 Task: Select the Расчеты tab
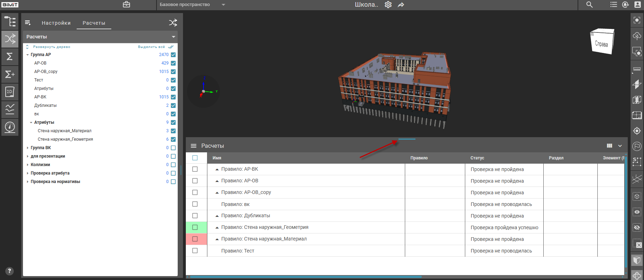click(x=94, y=23)
